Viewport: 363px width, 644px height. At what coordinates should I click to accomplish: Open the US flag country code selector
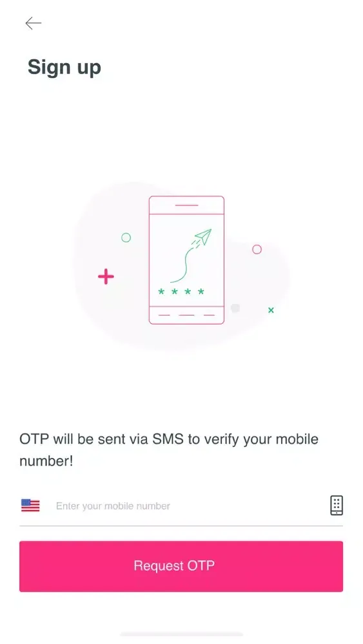[30, 505]
